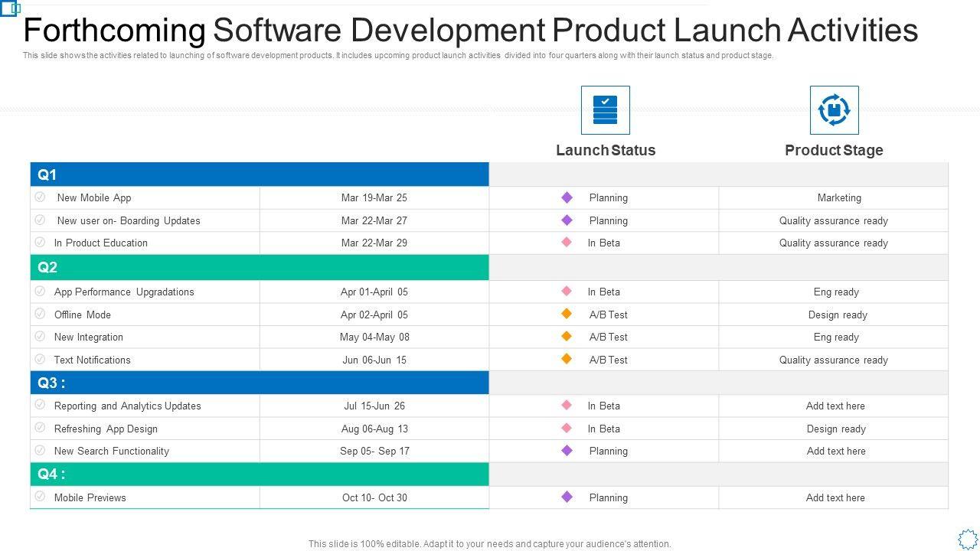Viewport: 980px width, 551px height.
Task: Select pink diamond in App Performance Upgradations row
Action: (567, 291)
